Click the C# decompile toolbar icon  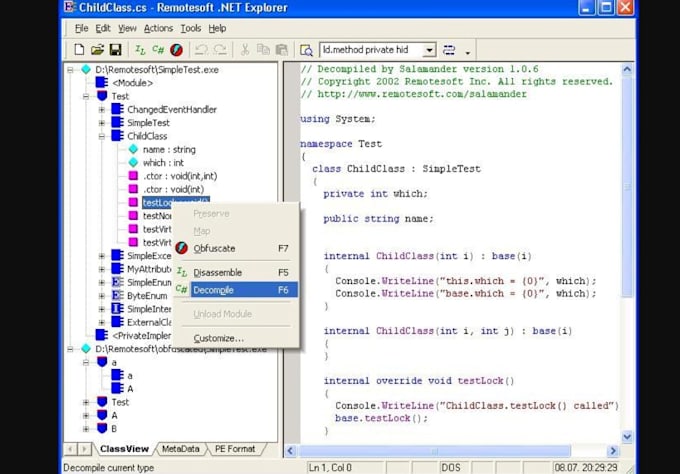pyautogui.click(x=158, y=50)
